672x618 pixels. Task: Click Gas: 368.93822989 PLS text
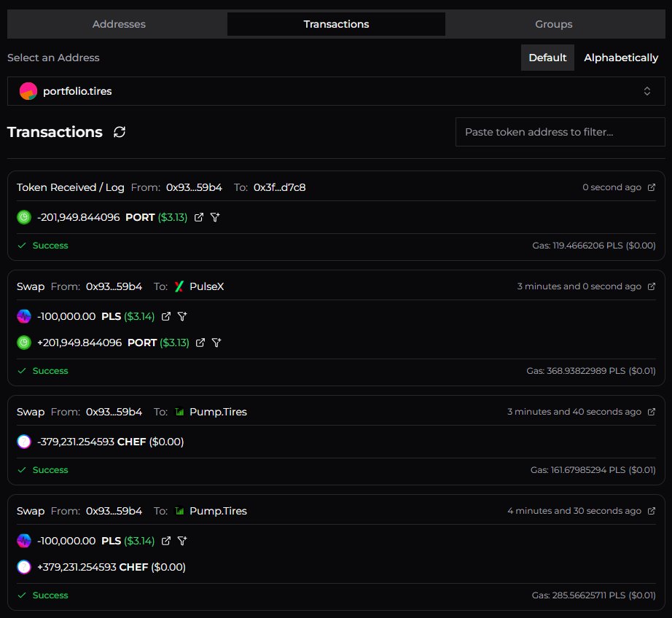591,371
